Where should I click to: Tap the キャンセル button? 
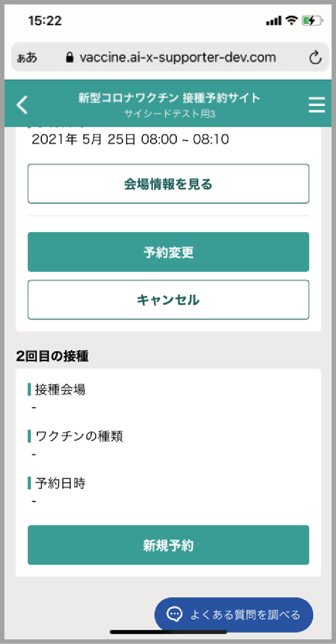click(x=168, y=300)
